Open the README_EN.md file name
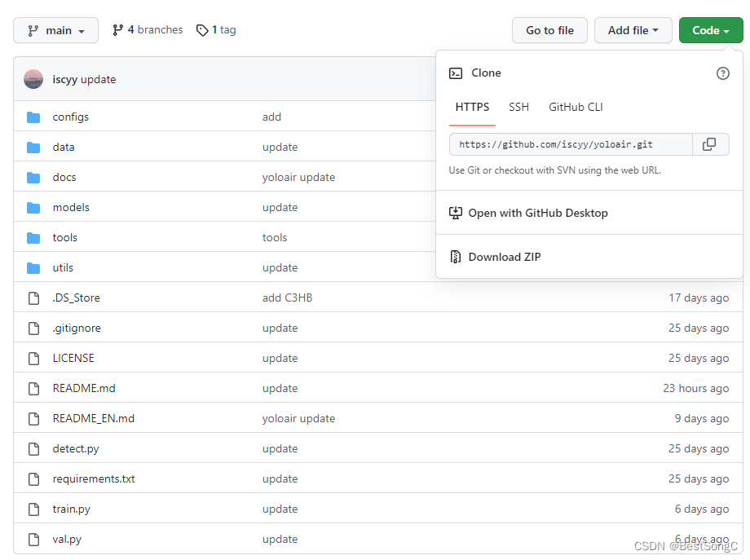This screenshot has height=560, width=750. pos(94,419)
